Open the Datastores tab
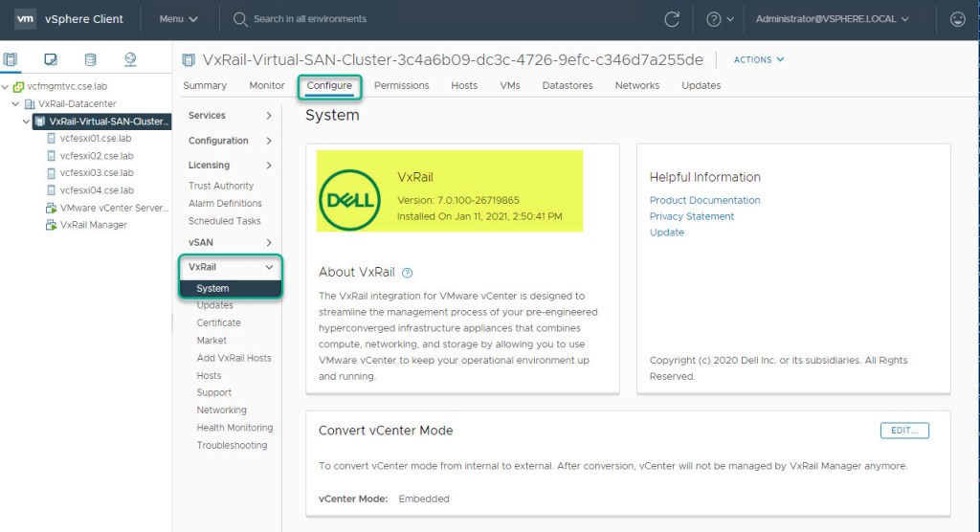 click(567, 85)
